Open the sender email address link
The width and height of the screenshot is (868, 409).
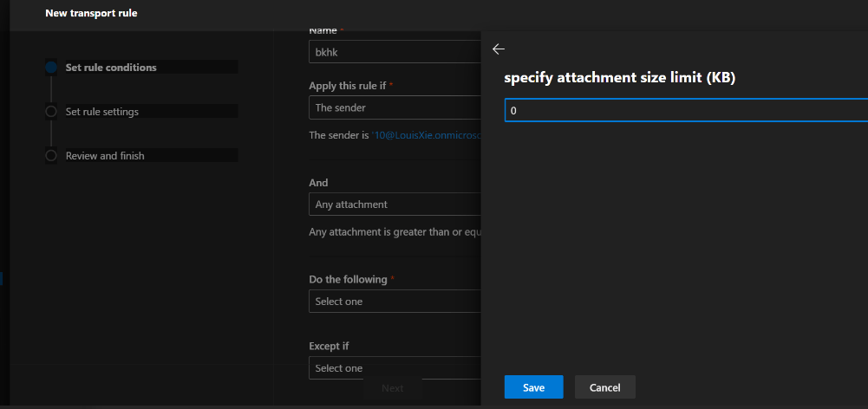point(427,135)
